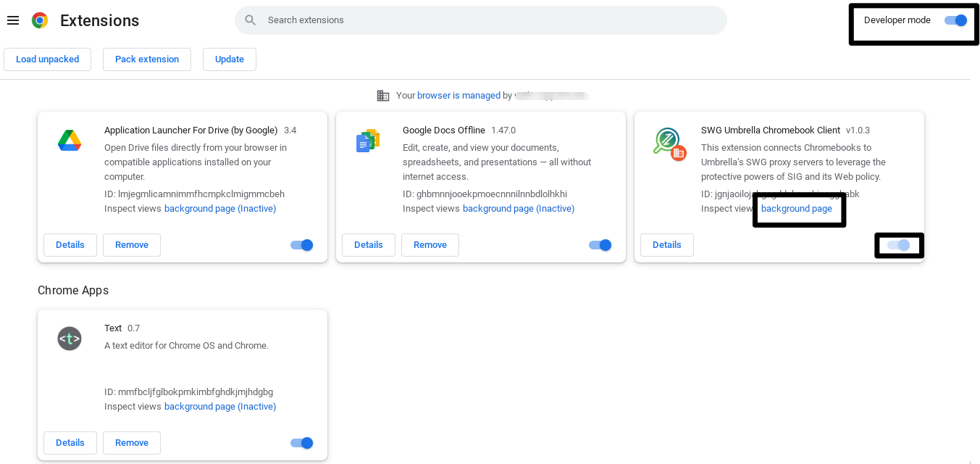Click the Update button
Screen dimensions: 980x464
tap(230, 59)
